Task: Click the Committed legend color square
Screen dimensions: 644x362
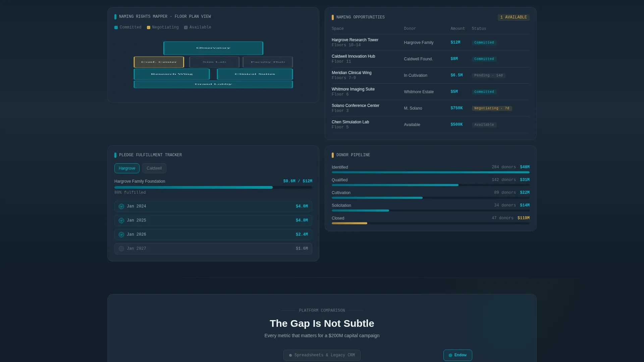Action: [116, 27]
